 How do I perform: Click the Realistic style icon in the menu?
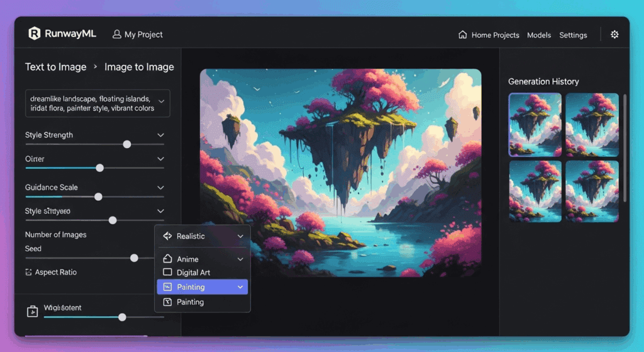[x=167, y=236]
